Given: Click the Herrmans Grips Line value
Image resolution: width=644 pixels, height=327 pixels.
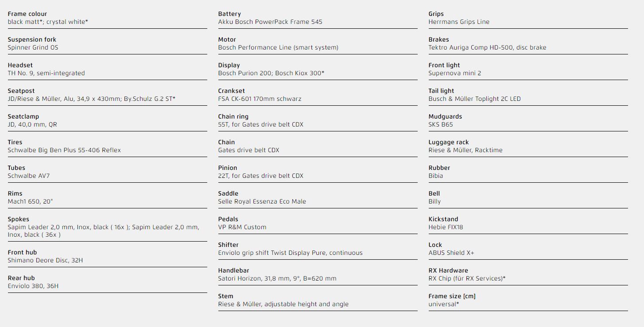Looking at the screenshot, I should 459,22.
